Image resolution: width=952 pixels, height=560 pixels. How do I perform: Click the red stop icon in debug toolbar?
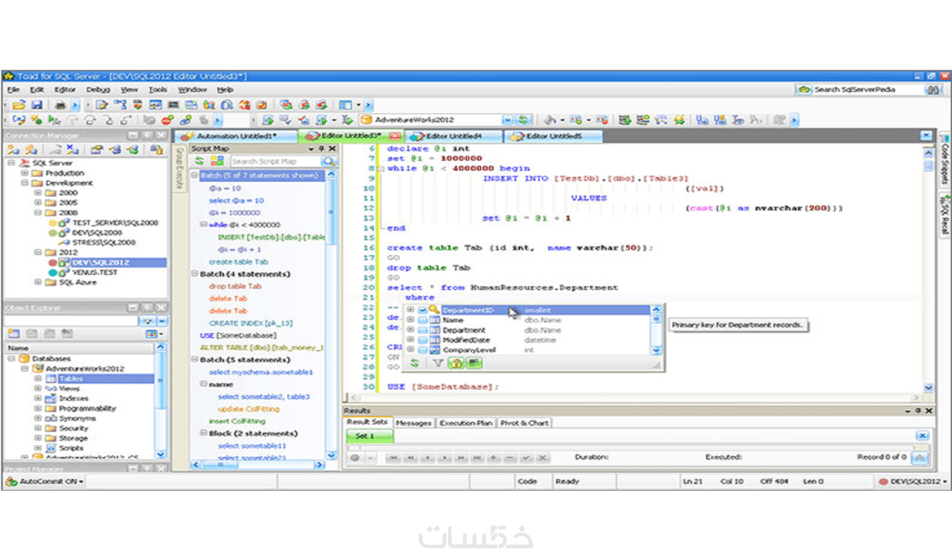167,120
